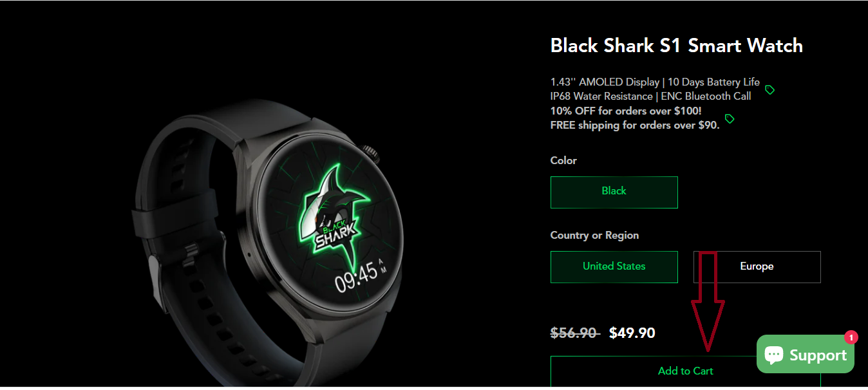Click the tag icon after free shipping text

(730, 119)
